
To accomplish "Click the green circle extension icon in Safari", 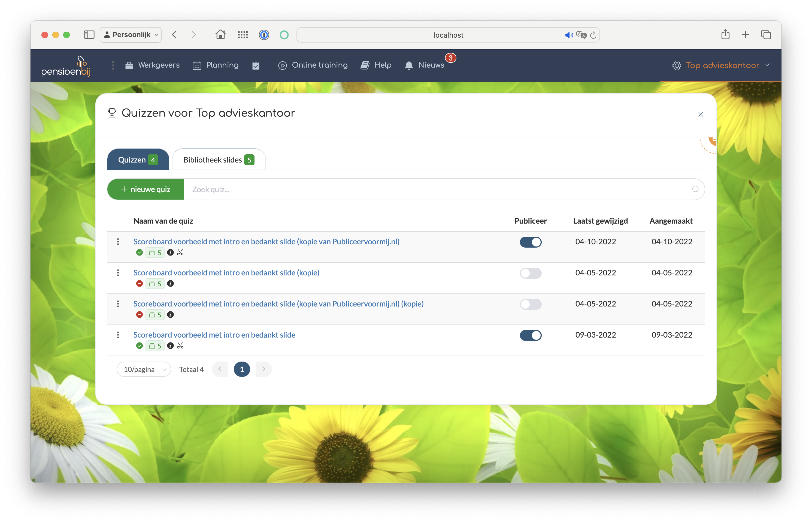I will 284,35.
